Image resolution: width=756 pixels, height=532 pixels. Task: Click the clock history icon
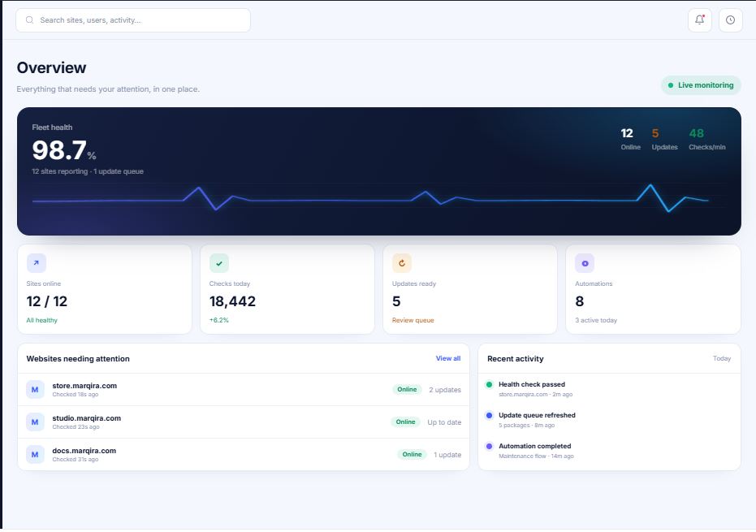[731, 20]
